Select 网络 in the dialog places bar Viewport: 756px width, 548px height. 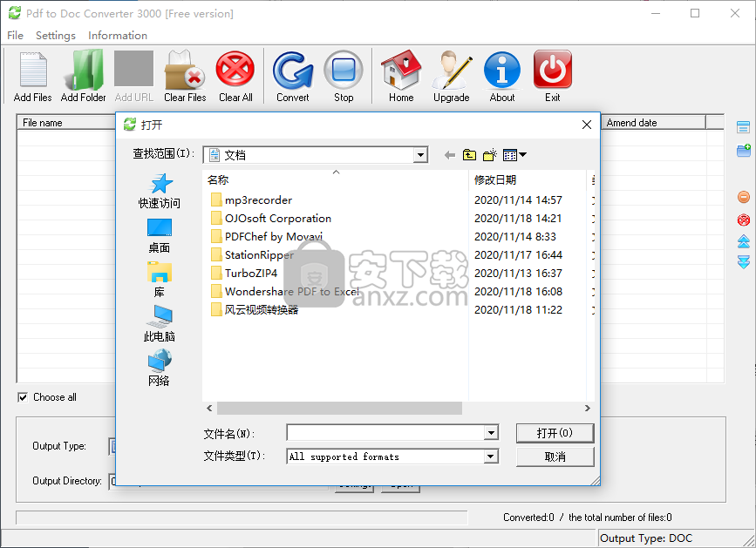pos(160,369)
